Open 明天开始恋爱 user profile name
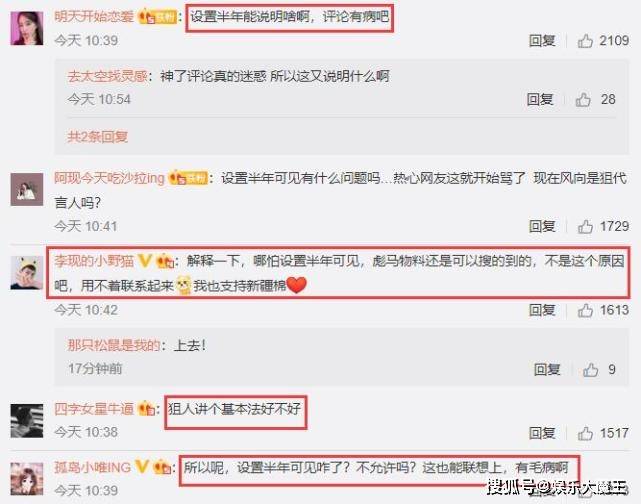Screen dimensions: 641x504 coord(94,16)
